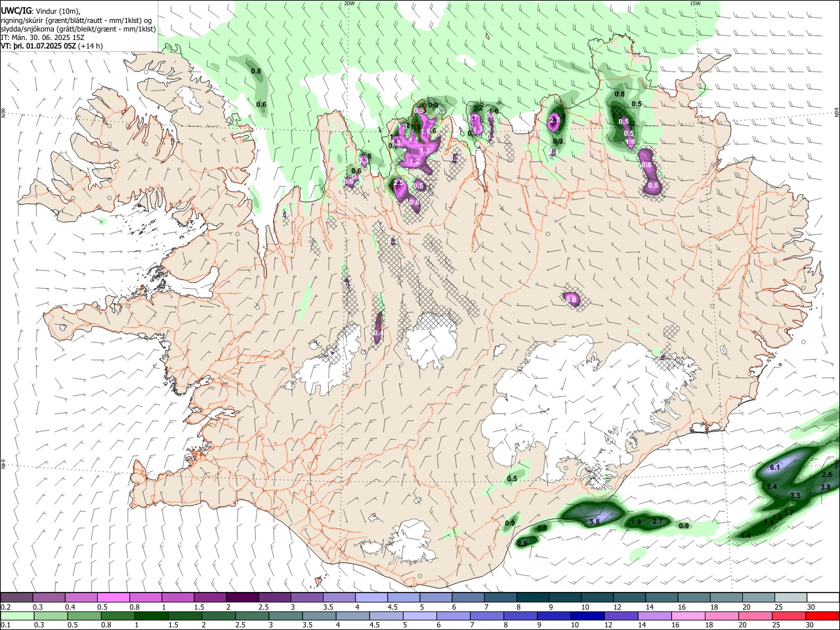Click the 1.9 precipitation value
This screenshot has height=630, width=840.
636,522
